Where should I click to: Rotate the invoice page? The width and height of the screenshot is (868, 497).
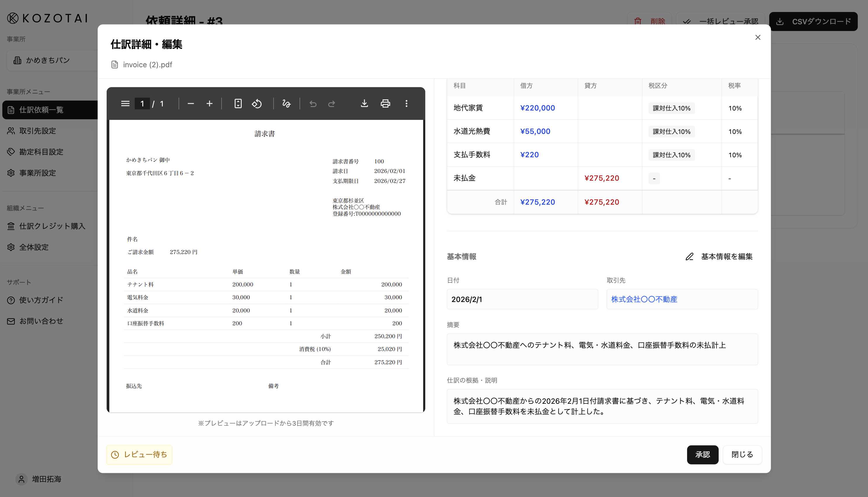tap(257, 103)
